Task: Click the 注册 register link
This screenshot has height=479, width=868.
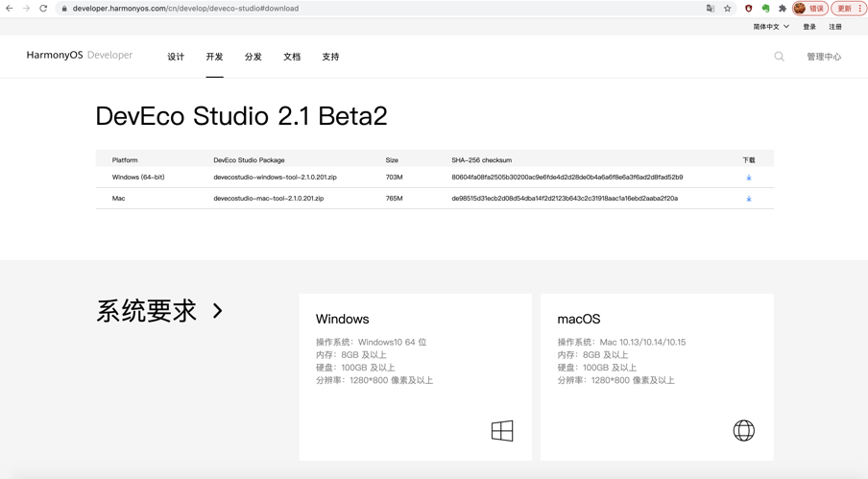Action: pyautogui.click(x=834, y=27)
